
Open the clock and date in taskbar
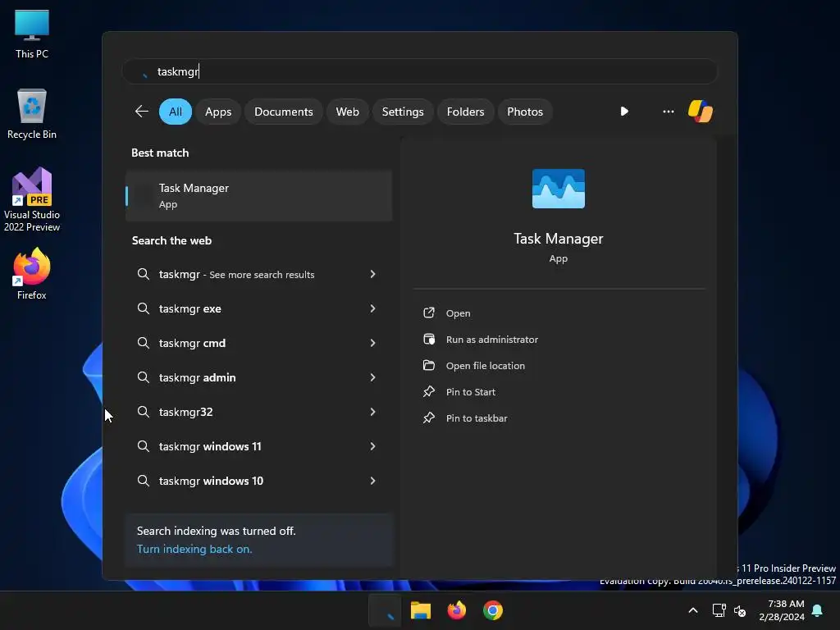(782, 610)
